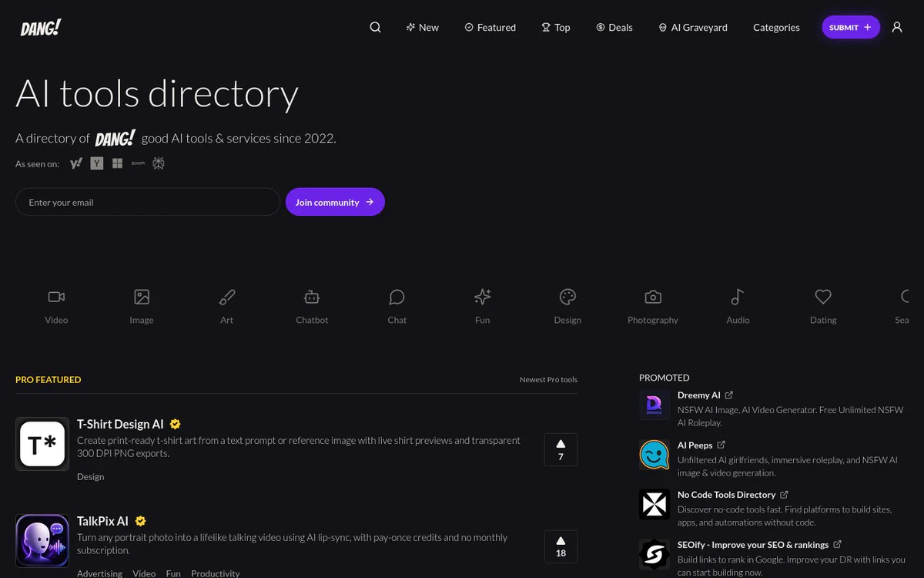Browse the Audio category music note icon
Image resolution: width=924 pixels, height=578 pixels.
pyautogui.click(x=738, y=297)
